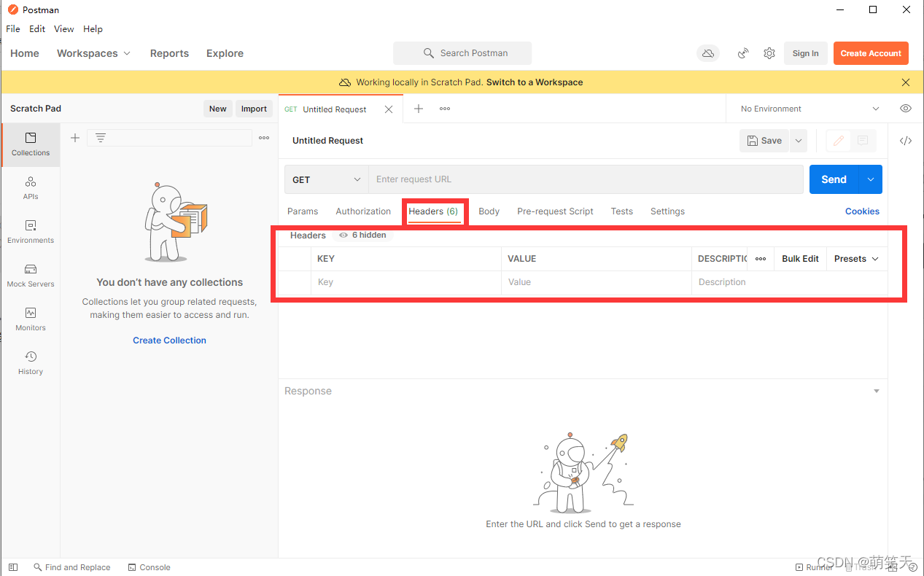Switch to the Pre-request Script tab
Image resolution: width=924 pixels, height=576 pixels.
(x=555, y=211)
